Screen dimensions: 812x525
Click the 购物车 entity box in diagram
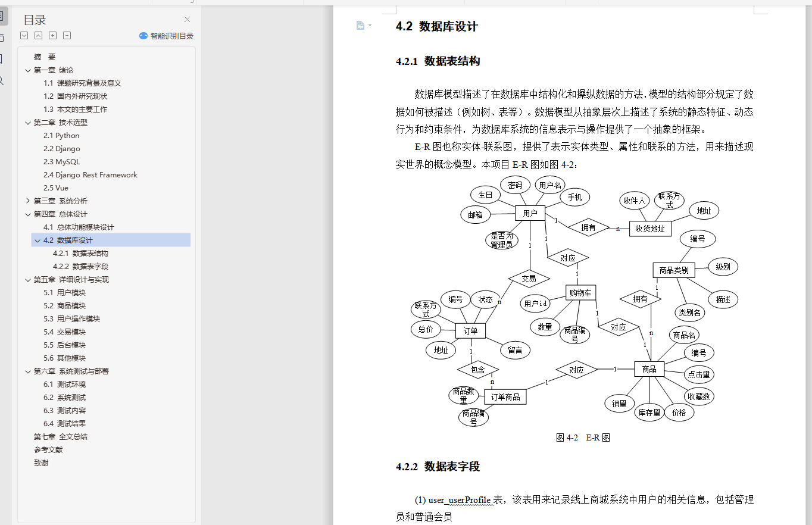coord(580,292)
